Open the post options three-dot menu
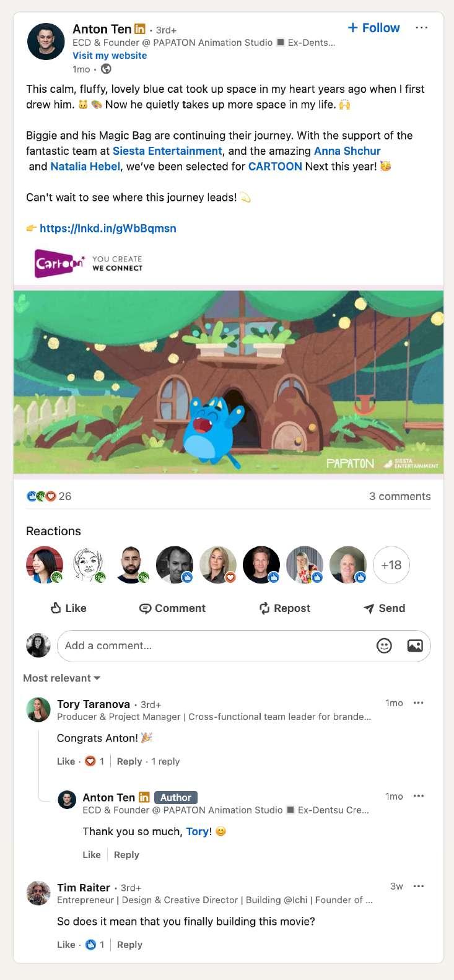Screen dimensions: 454x980 (x=421, y=28)
